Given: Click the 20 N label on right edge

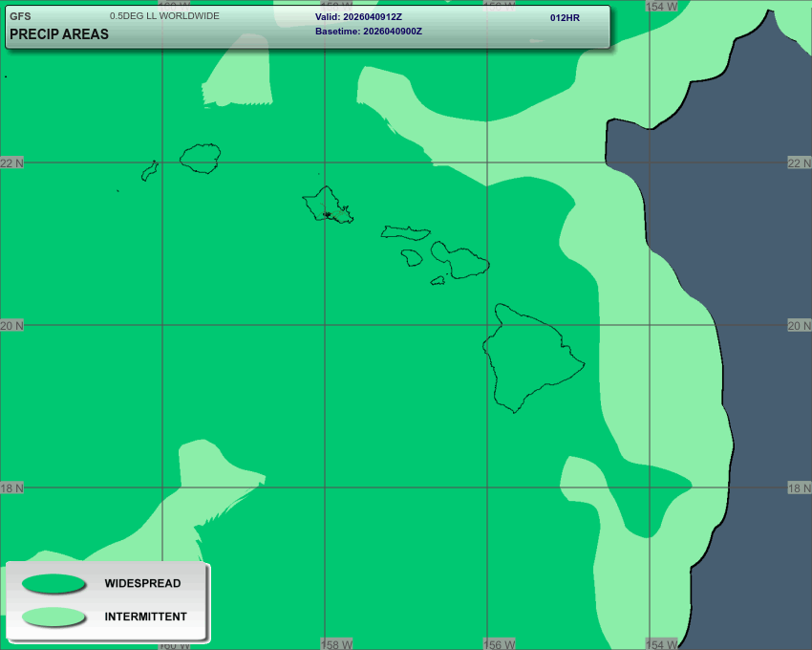Looking at the screenshot, I should [799, 326].
